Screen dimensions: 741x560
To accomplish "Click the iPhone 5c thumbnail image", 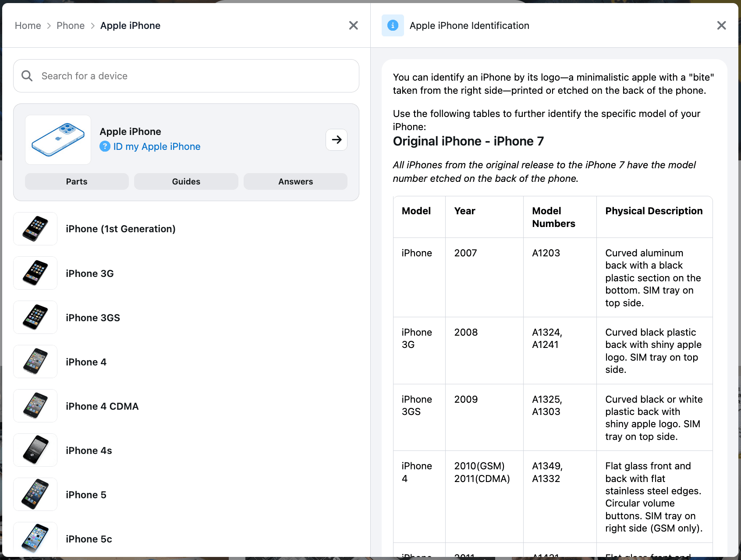I will [35, 539].
